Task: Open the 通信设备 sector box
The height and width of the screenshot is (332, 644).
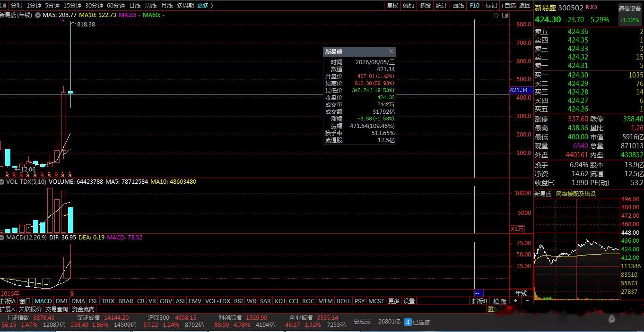Action: click(630, 15)
